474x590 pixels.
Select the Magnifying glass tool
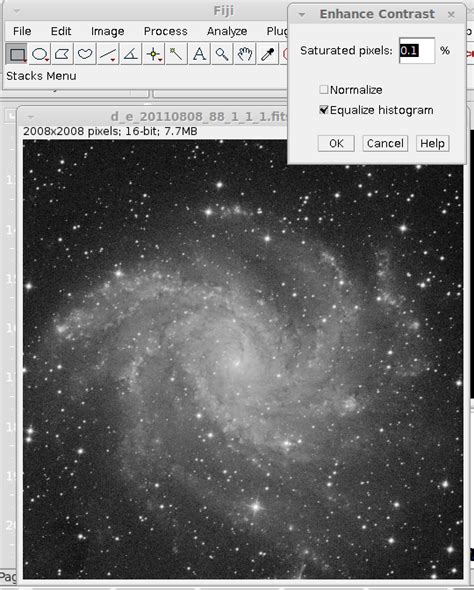pyautogui.click(x=222, y=54)
